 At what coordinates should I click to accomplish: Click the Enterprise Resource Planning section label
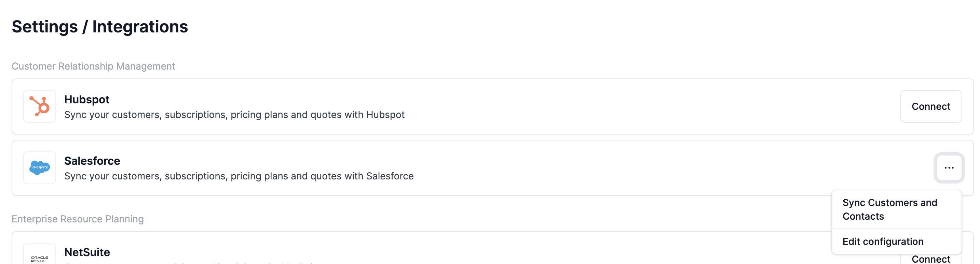pyautogui.click(x=78, y=219)
